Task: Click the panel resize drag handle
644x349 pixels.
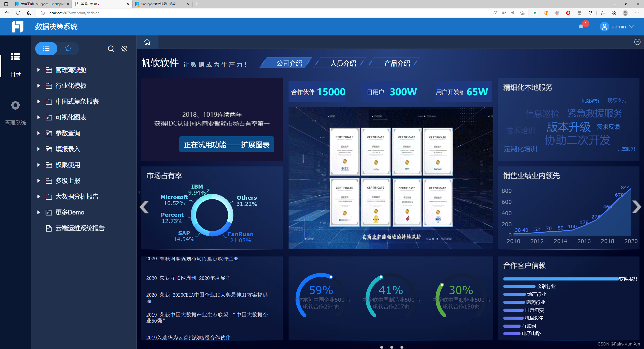Action: 138,194
